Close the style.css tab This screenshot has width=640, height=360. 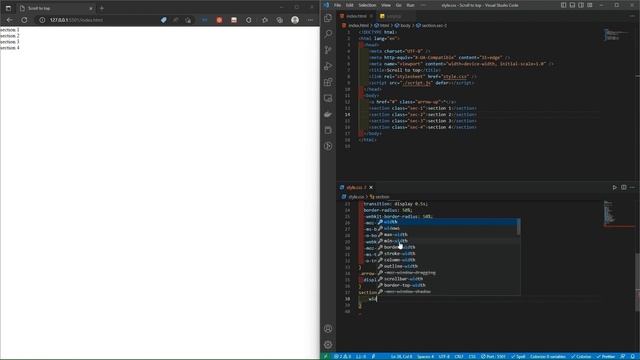(x=371, y=187)
